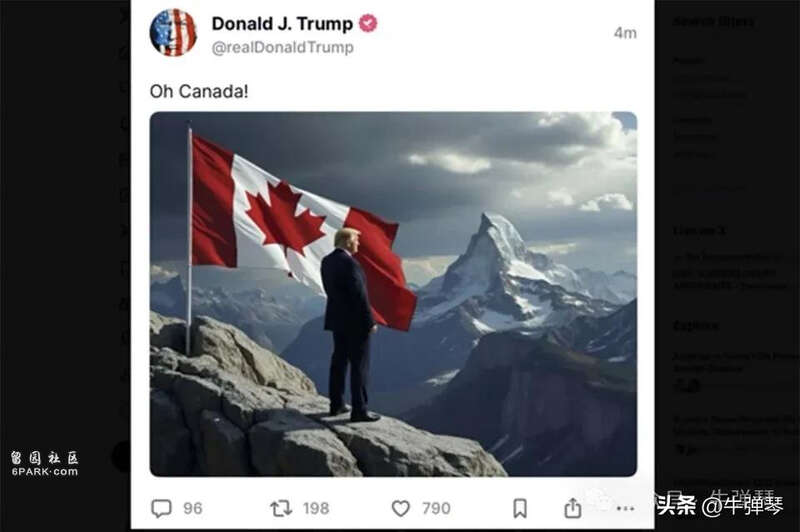Image resolution: width=800 pixels, height=532 pixels.
Task: Open the share icon
Action: [572, 508]
